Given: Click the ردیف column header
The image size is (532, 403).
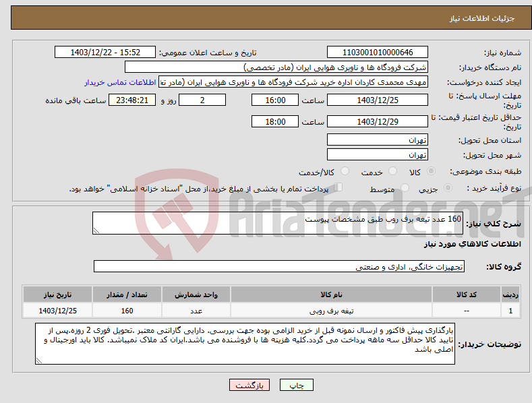Looking at the screenshot, I should (510, 294).
